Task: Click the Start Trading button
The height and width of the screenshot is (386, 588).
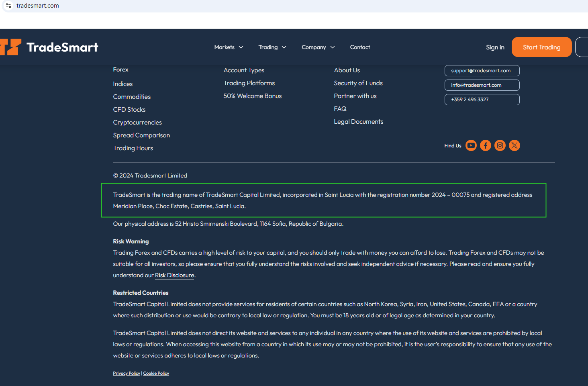Action: (x=541, y=47)
